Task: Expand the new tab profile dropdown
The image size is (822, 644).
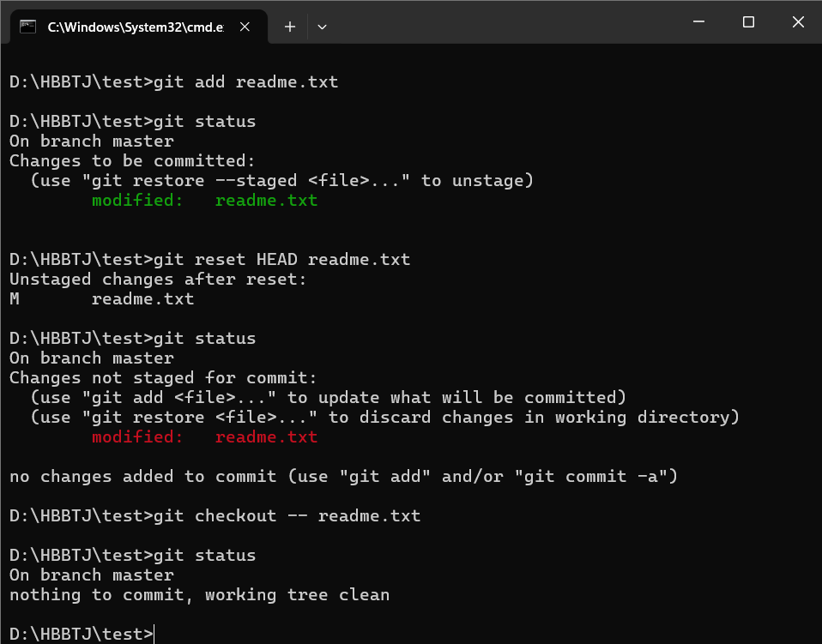Action: (x=322, y=27)
